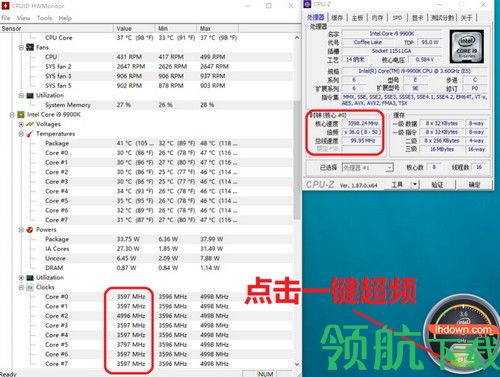Select the DRAM power row
500x377 pixels.
click(x=147, y=268)
